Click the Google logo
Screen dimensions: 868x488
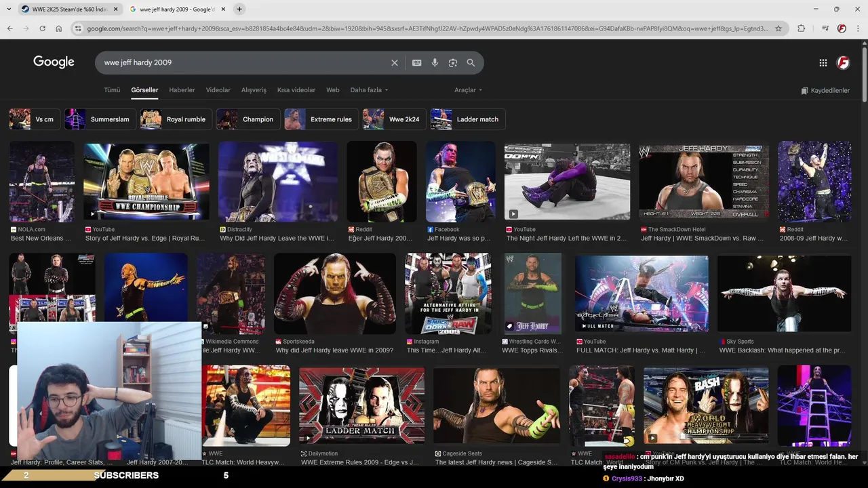pyautogui.click(x=54, y=62)
